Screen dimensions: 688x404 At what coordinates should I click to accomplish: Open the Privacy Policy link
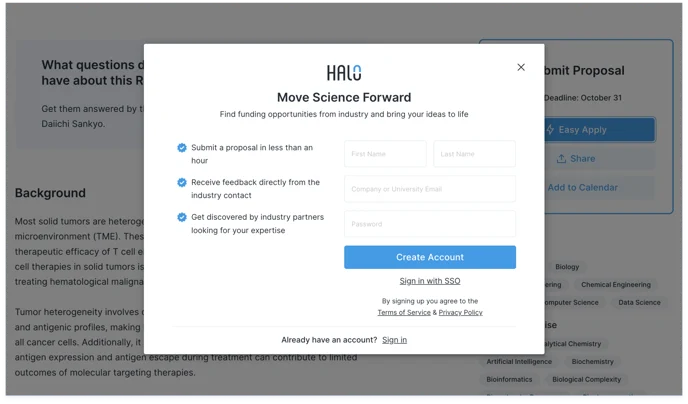461,312
